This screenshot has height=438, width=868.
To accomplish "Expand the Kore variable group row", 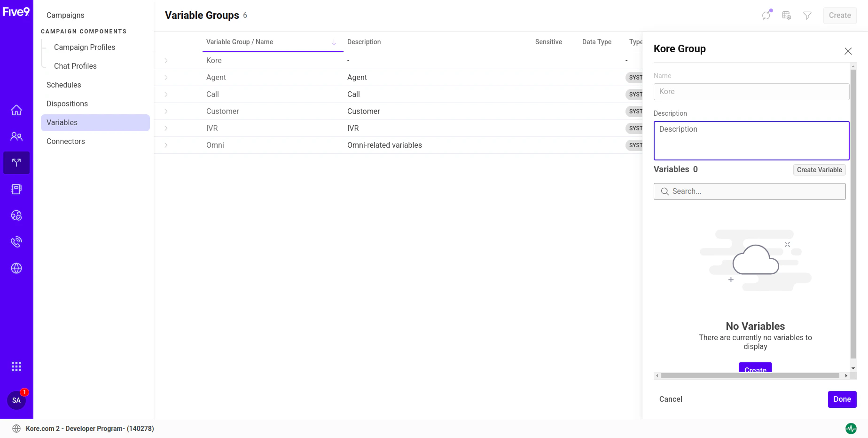I will 166,61.
